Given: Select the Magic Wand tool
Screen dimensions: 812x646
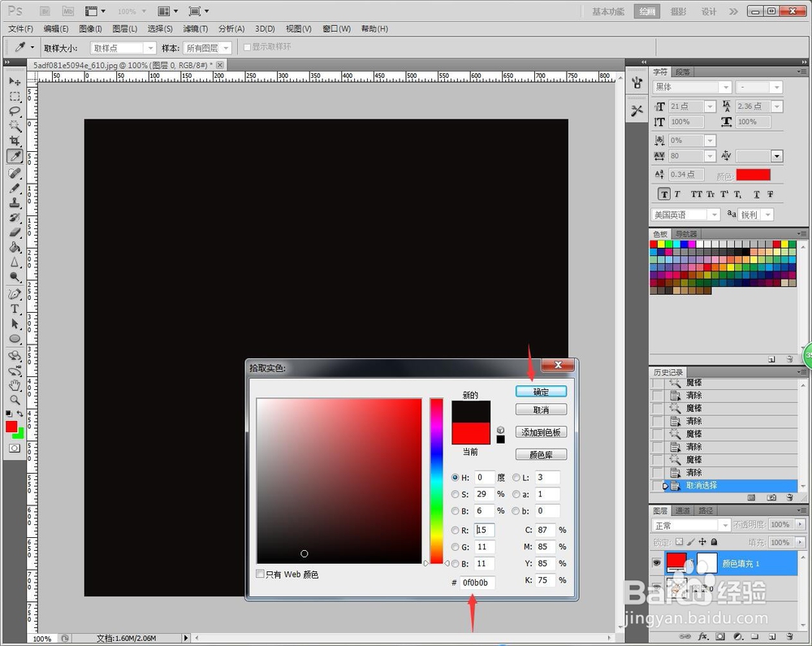Looking at the screenshot, I should (15, 126).
